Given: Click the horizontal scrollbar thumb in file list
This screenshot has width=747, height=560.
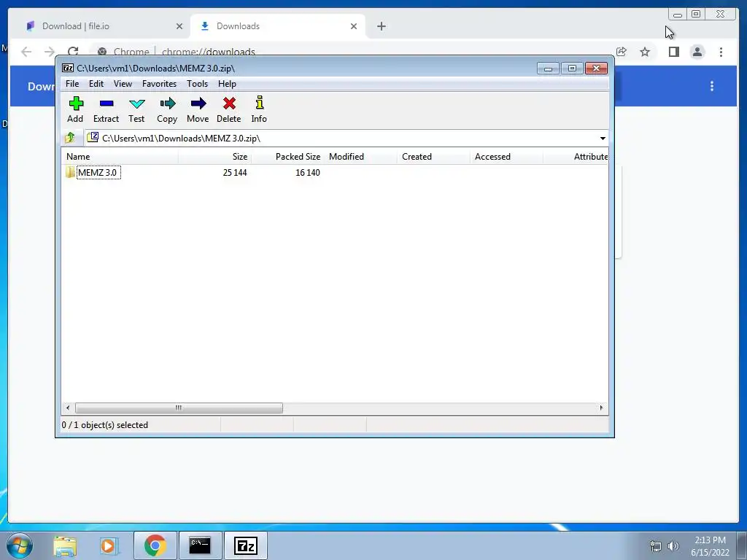Looking at the screenshot, I should point(179,408).
